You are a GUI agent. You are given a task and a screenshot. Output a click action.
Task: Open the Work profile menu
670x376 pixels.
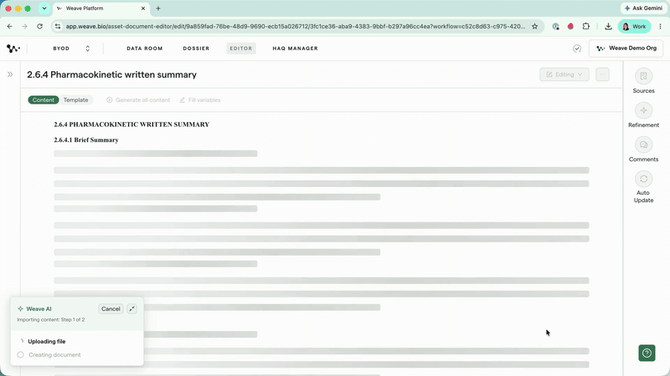pyautogui.click(x=635, y=26)
